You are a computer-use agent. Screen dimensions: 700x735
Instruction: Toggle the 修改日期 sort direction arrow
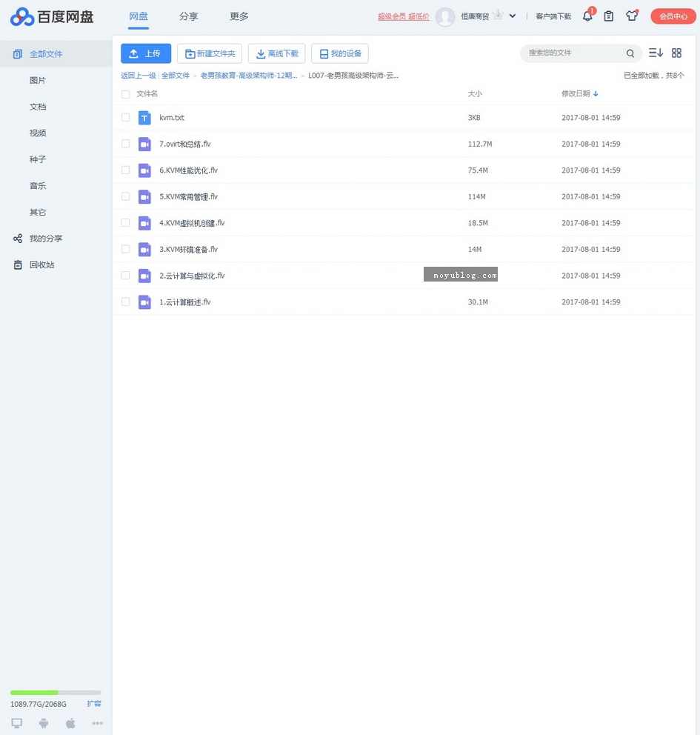click(x=596, y=93)
